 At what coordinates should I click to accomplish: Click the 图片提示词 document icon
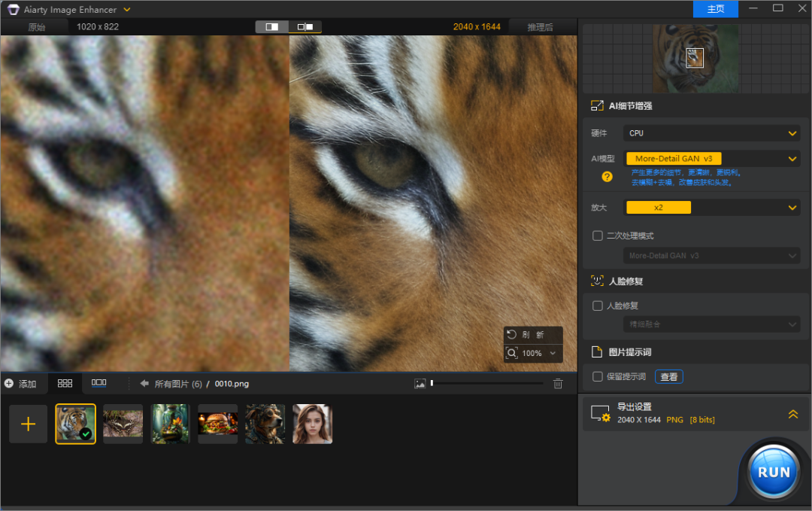pos(596,352)
